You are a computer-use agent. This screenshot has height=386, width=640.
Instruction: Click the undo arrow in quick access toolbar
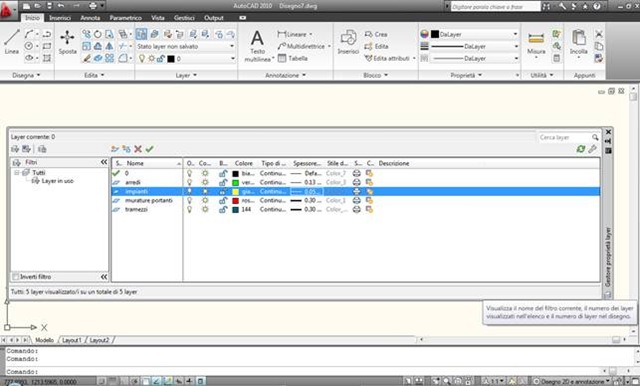61,6
